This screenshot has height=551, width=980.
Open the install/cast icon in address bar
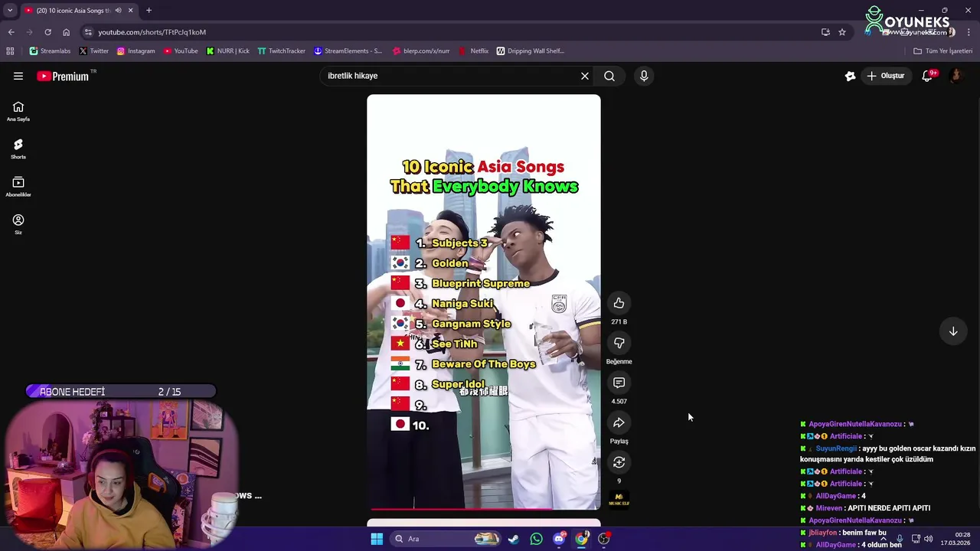pyautogui.click(x=825, y=32)
